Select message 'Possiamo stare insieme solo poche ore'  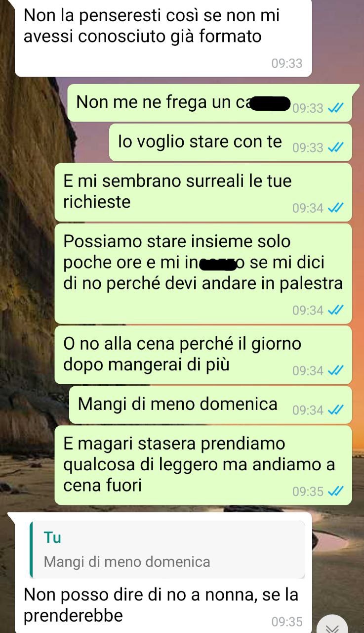click(x=203, y=273)
